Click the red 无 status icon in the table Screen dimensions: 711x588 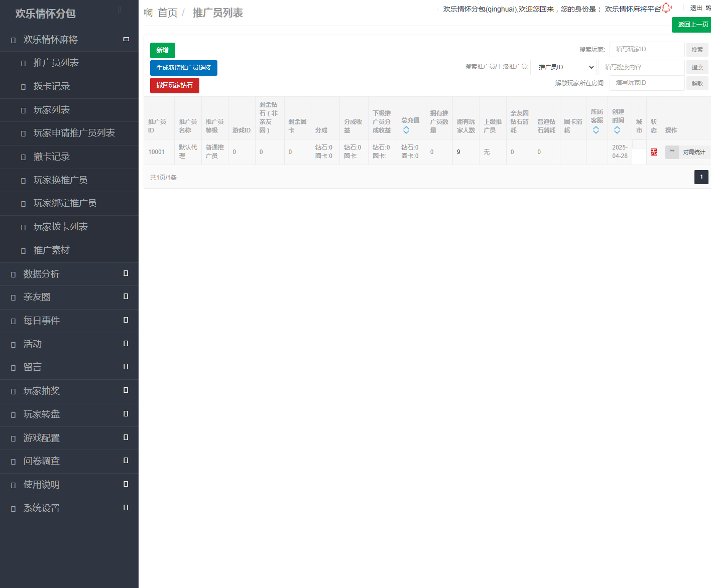[653, 152]
